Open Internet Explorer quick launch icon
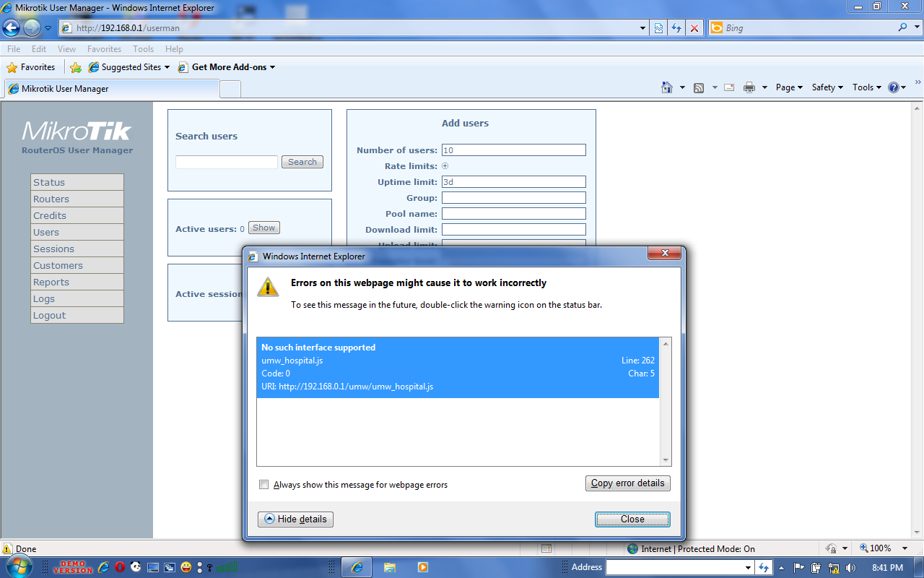The height and width of the screenshot is (578, 924). pos(103,567)
